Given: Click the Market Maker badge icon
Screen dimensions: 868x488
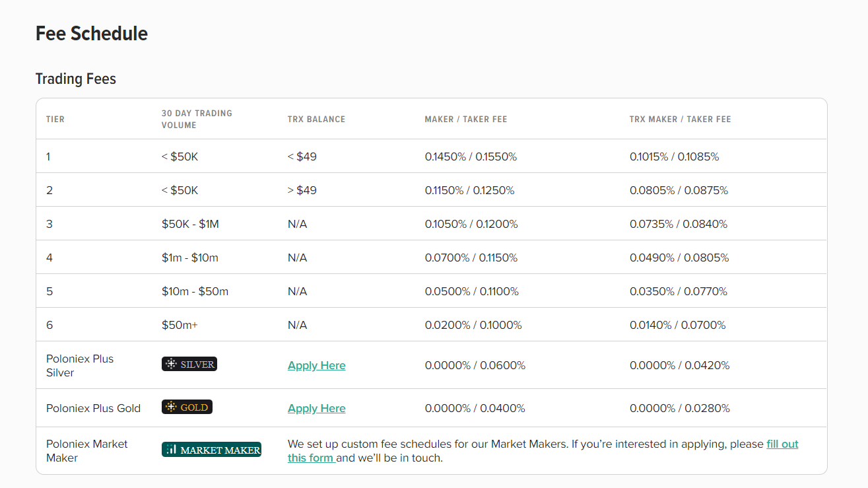Looking at the screenshot, I should [211, 450].
